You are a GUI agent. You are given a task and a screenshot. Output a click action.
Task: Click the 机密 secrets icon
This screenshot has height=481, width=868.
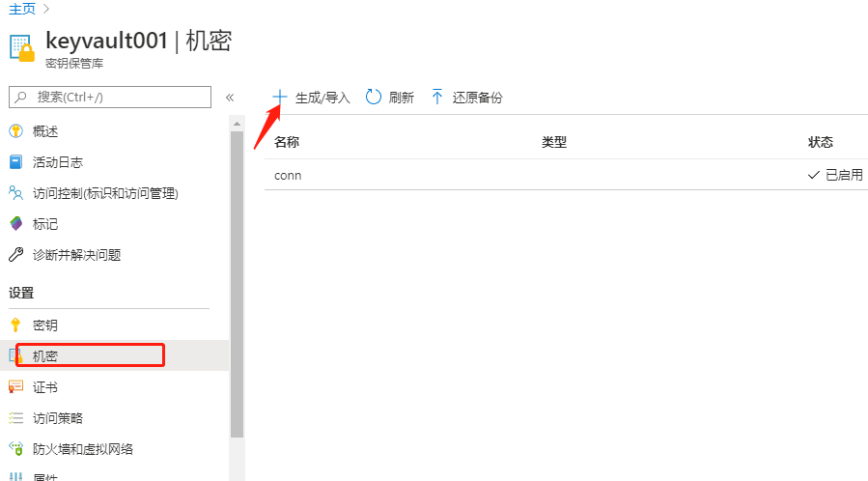14,355
